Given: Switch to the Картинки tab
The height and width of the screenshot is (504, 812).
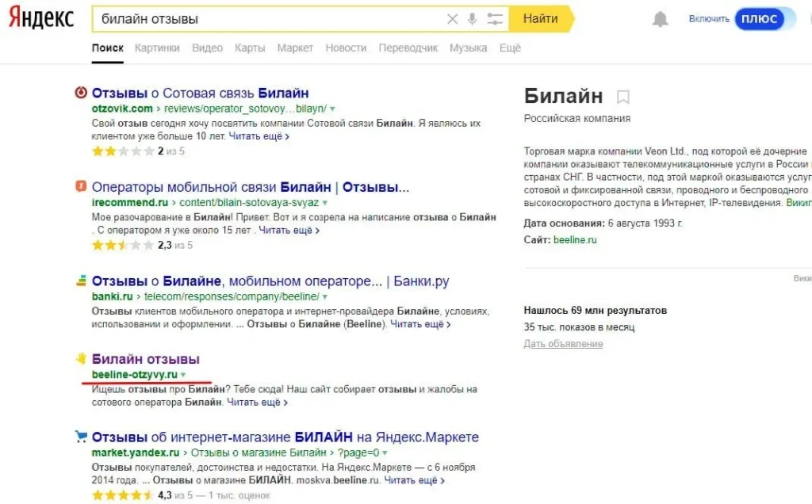Looking at the screenshot, I should [x=157, y=48].
